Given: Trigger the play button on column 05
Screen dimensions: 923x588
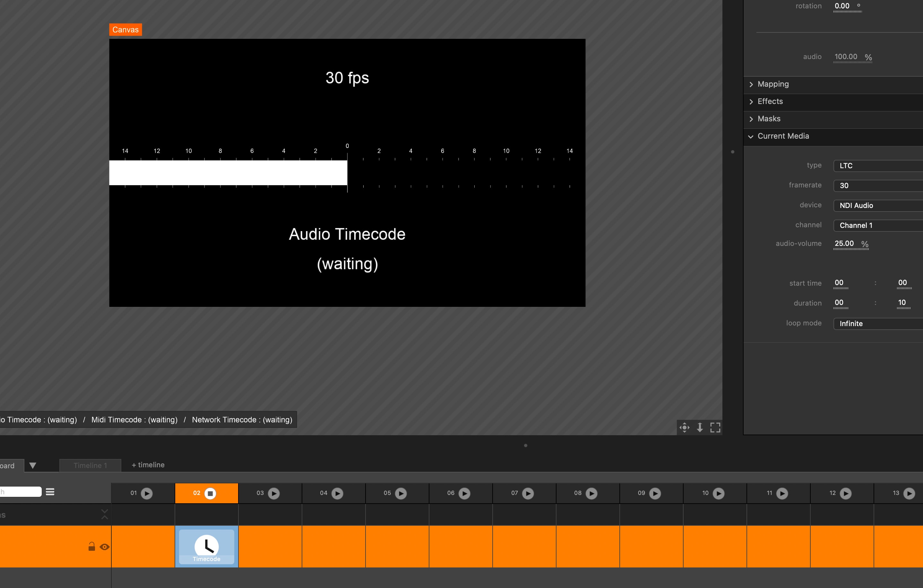Looking at the screenshot, I should [401, 493].
